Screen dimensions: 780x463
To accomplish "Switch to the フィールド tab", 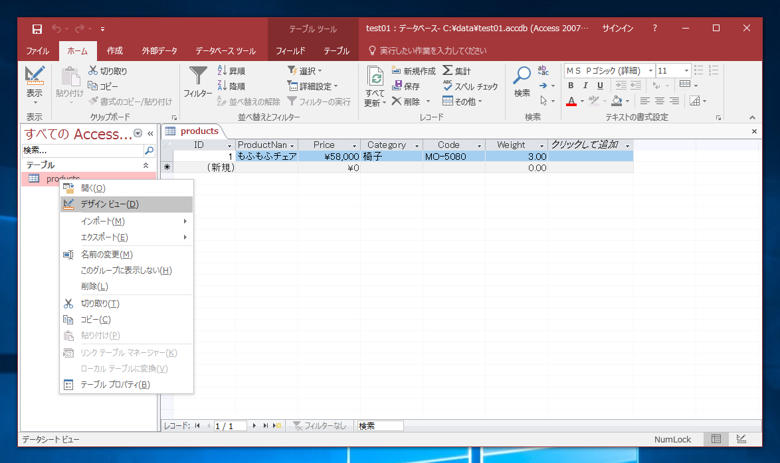I will 291,51.
